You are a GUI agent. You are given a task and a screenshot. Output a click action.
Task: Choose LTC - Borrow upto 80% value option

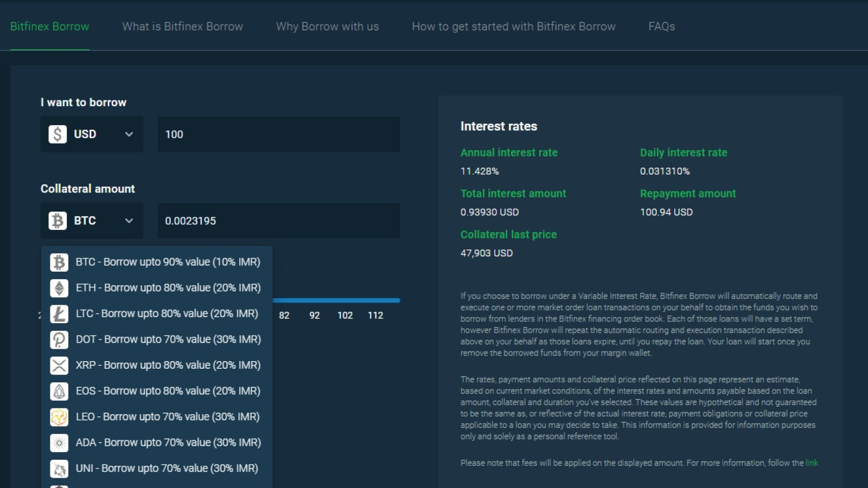[157, 313]
